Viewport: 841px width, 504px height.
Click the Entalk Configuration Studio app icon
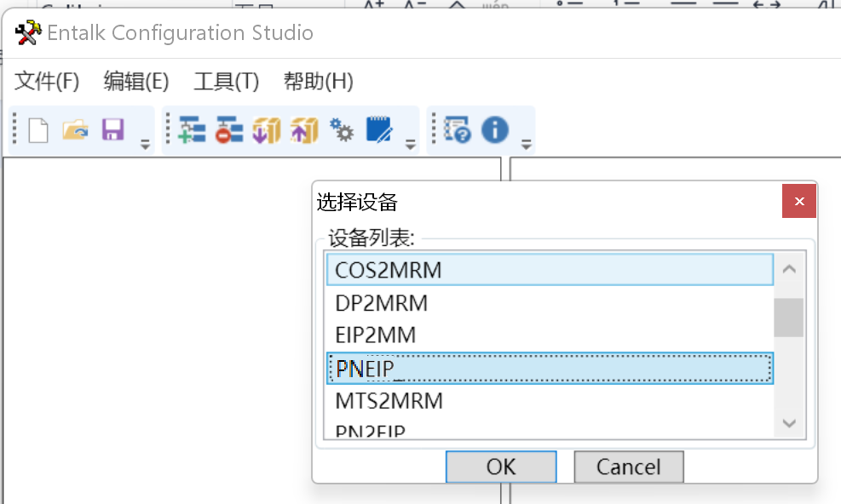click(x=28, y=32)
